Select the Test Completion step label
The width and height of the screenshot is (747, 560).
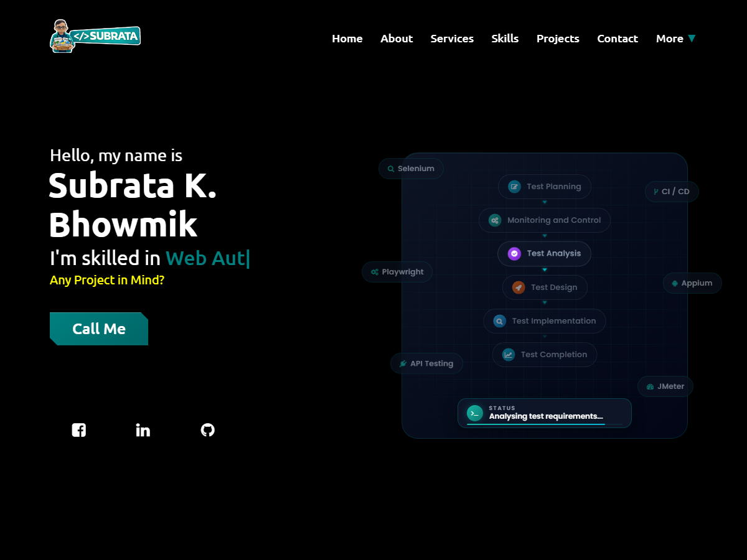point(554,355)
